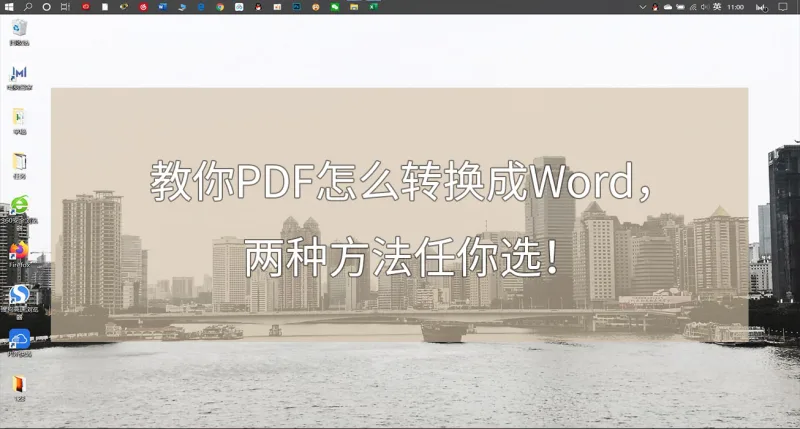
Task: Launch Google Chrome from the taskbar
Action: 220,7
